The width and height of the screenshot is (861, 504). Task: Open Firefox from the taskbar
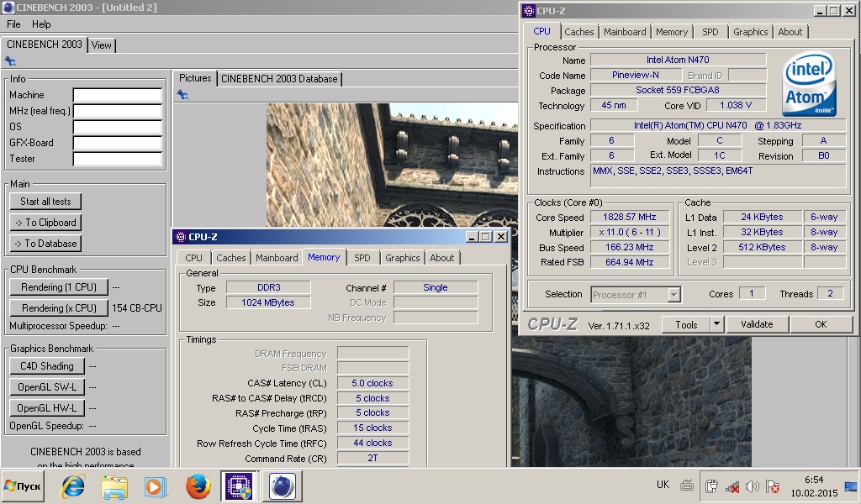point(198,486)
